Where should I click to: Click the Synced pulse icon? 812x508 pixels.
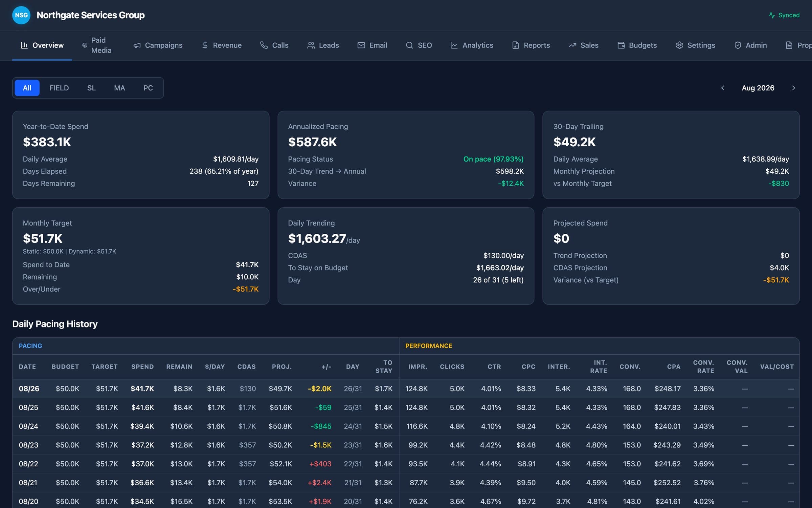772,15
